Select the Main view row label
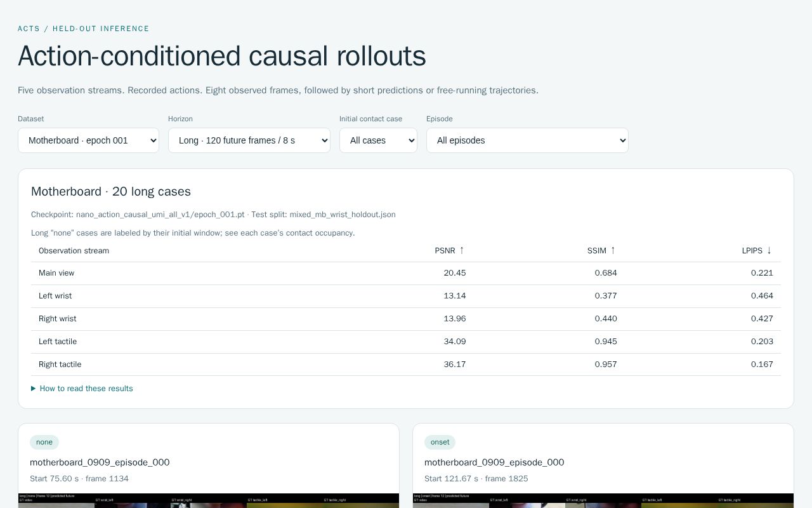This screenshot has width=812, height=508. click(x=56, y=273)
